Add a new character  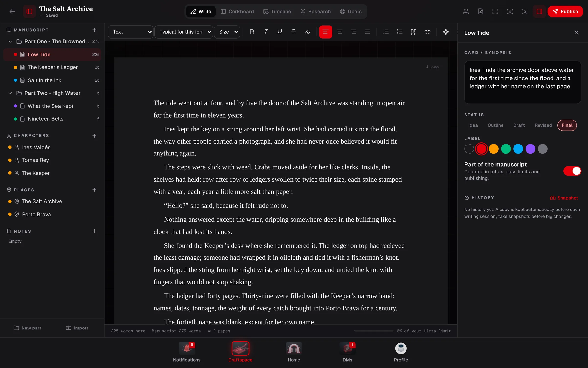[94, 136]
